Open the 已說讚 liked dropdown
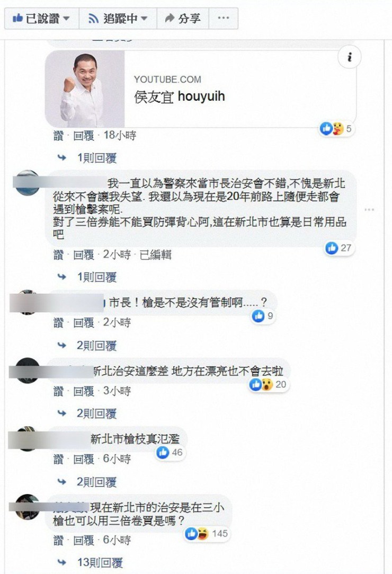The image size is (392, 574). click(x=42, y=18)
